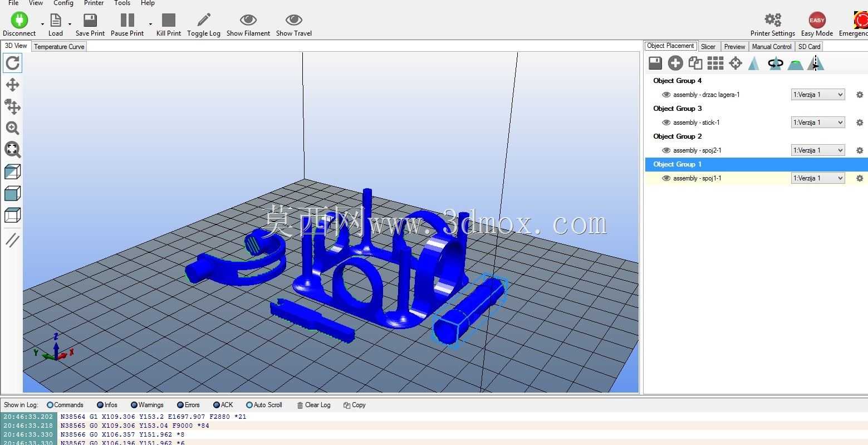
Task: Select the Object Group 2 row
Action: pyautogui.click(x=756, y=136)
